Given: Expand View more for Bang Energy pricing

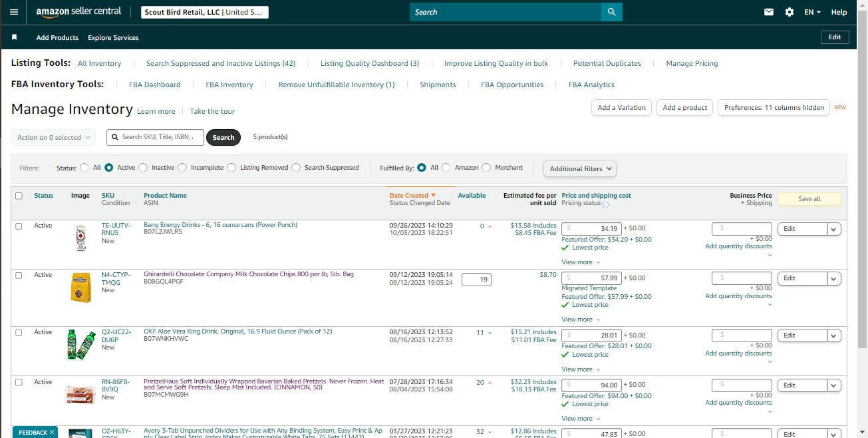Looking at the screenshot, I should point(581,262).
